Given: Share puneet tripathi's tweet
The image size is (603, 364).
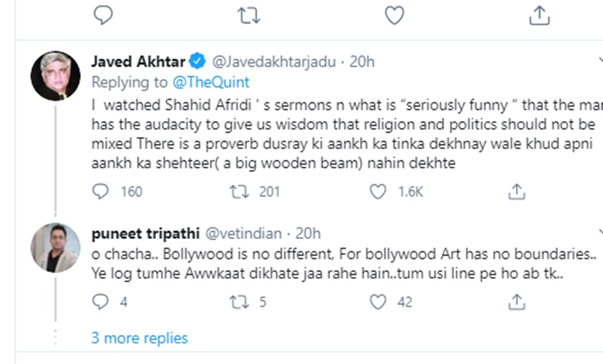Looking at the screenshot, I should [517, 302].
